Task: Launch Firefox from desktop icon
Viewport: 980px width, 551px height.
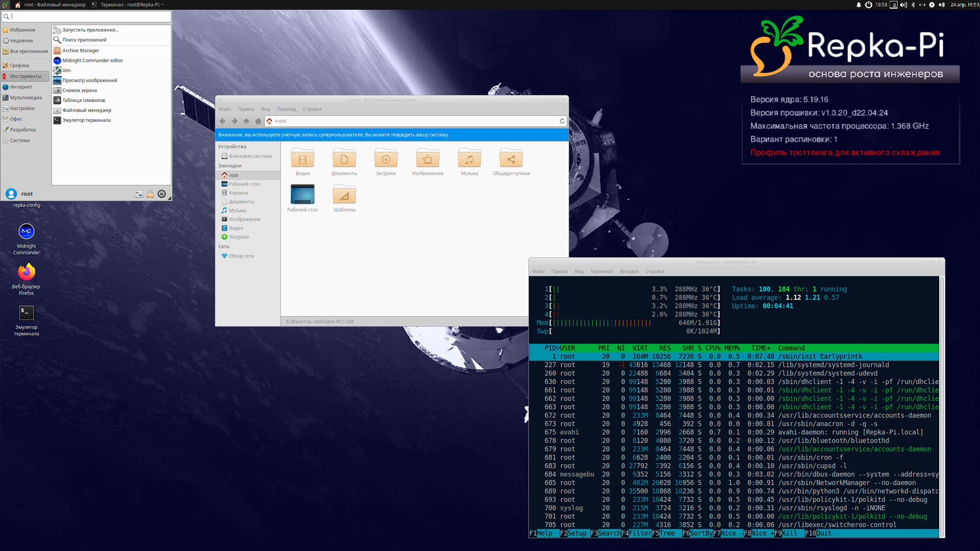Action: click(27, 272)
